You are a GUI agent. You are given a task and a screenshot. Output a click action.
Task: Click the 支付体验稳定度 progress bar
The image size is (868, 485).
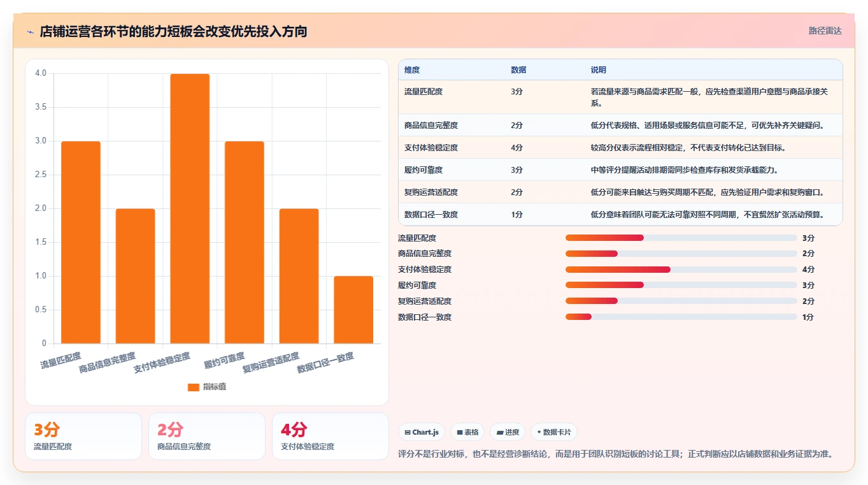[x=681, y=270]
